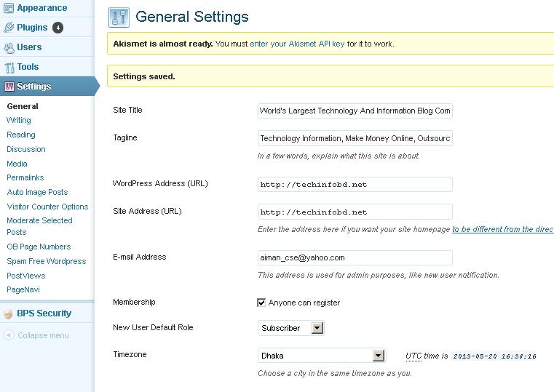Click enter your Akismet API key link

tap(297, 44)
